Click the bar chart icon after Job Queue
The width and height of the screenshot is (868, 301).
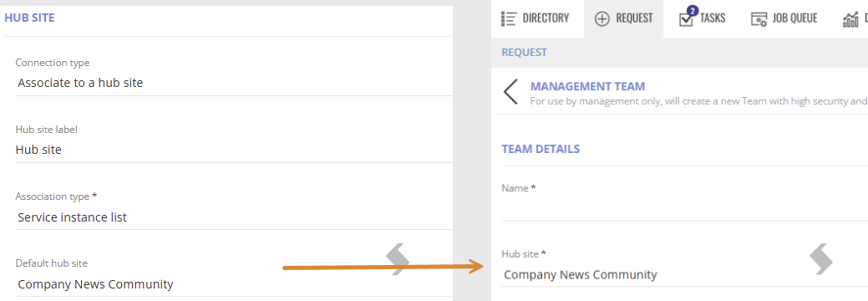850,19
